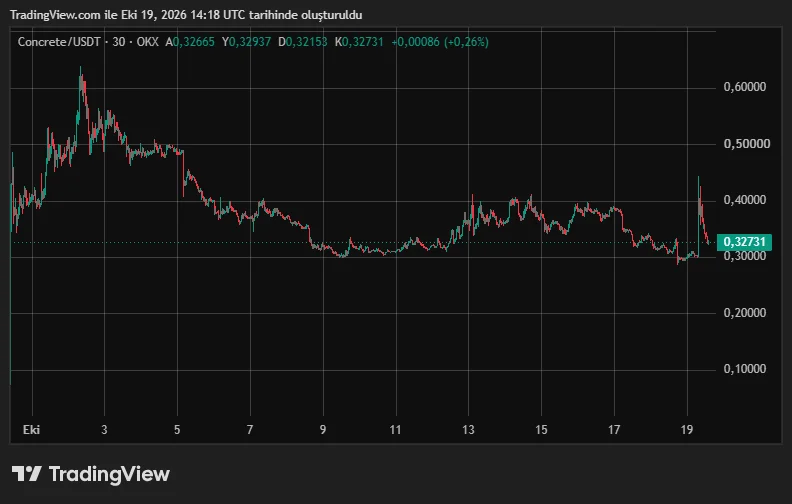Select close value 0,32731 in legend
Image resolution: width=792 pixels, height=504 pixels.
point(363,42)
